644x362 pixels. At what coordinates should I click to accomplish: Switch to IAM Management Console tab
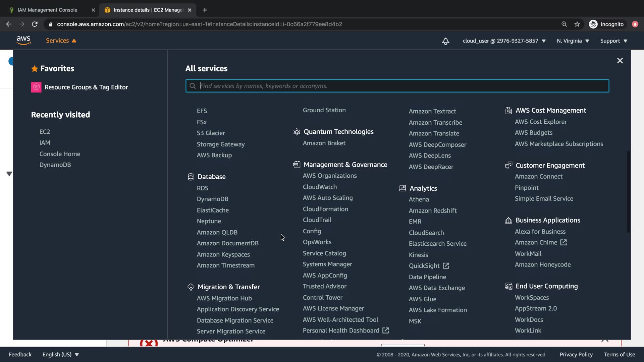(47, 10)
